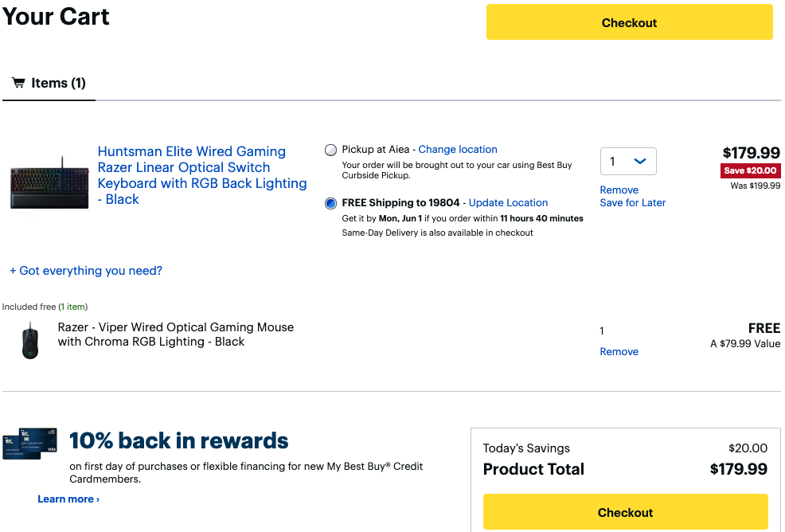The image size is (785, 532).
Task: Click Save for Later on the keyboard
Action: point(633,203)
